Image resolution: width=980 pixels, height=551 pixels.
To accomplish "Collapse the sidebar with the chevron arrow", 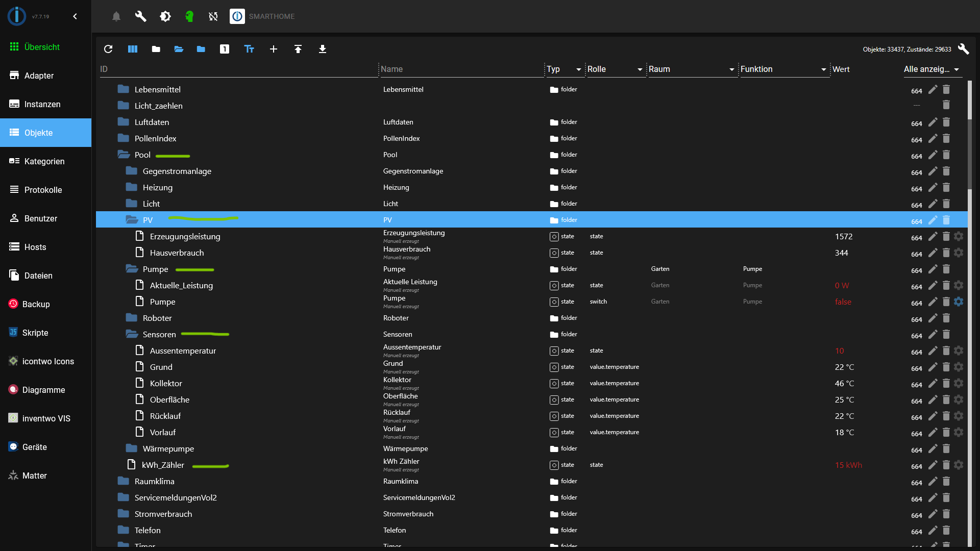I will tap(75, 16).
